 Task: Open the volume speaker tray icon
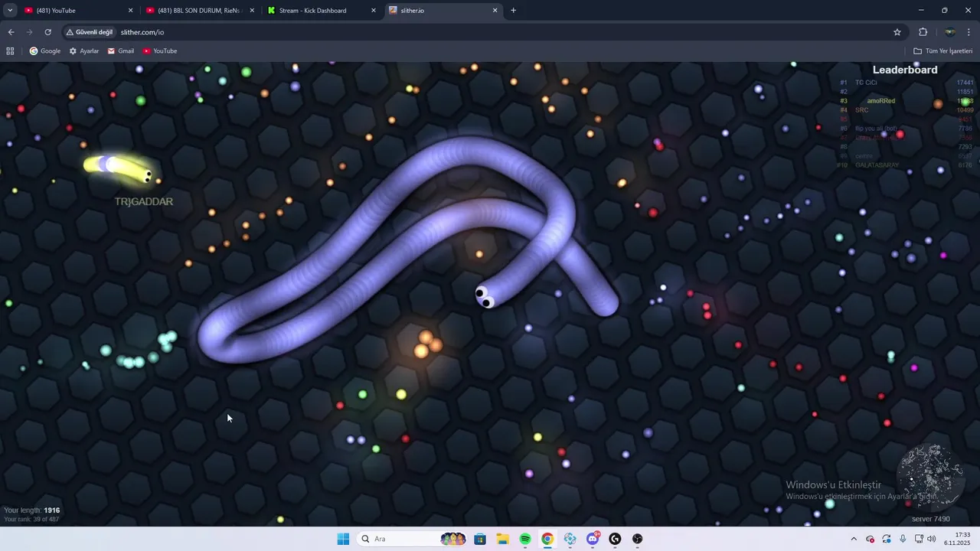point(932,539)
